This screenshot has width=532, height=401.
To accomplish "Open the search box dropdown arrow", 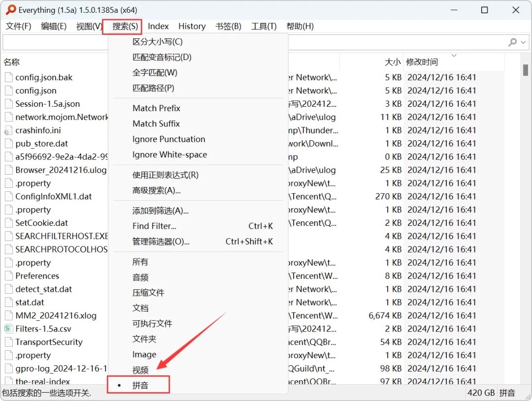I will [x=523, y=42].
